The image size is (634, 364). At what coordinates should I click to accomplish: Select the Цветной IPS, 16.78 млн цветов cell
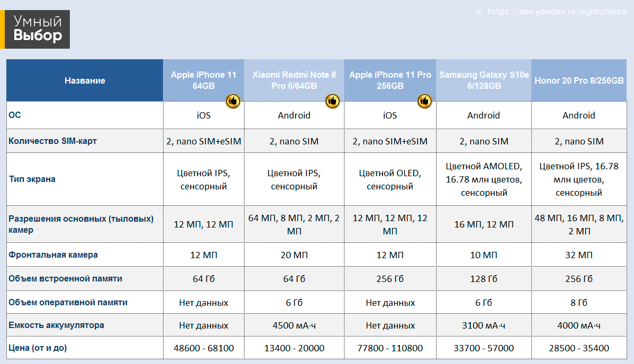(579, 179)
